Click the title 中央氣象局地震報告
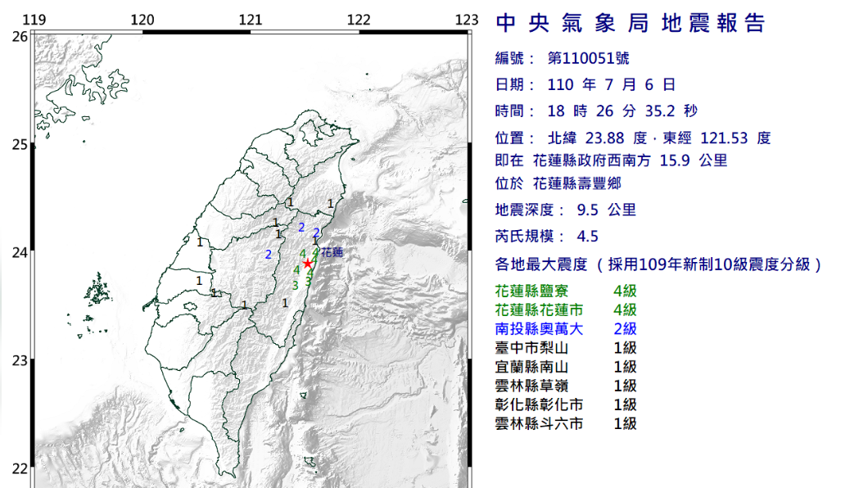Viewport: 868px width, 488px height. pos(631,23)
